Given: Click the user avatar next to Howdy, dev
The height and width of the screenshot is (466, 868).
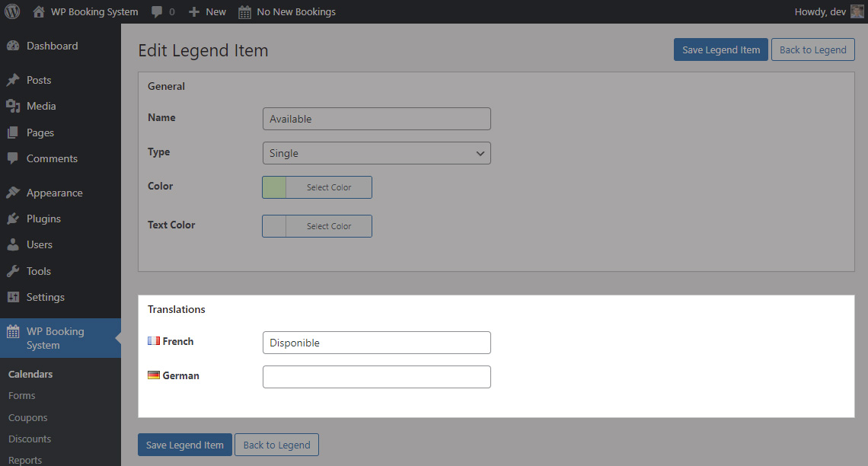Looking at the screenshot, I should click(x=857, y=11).
